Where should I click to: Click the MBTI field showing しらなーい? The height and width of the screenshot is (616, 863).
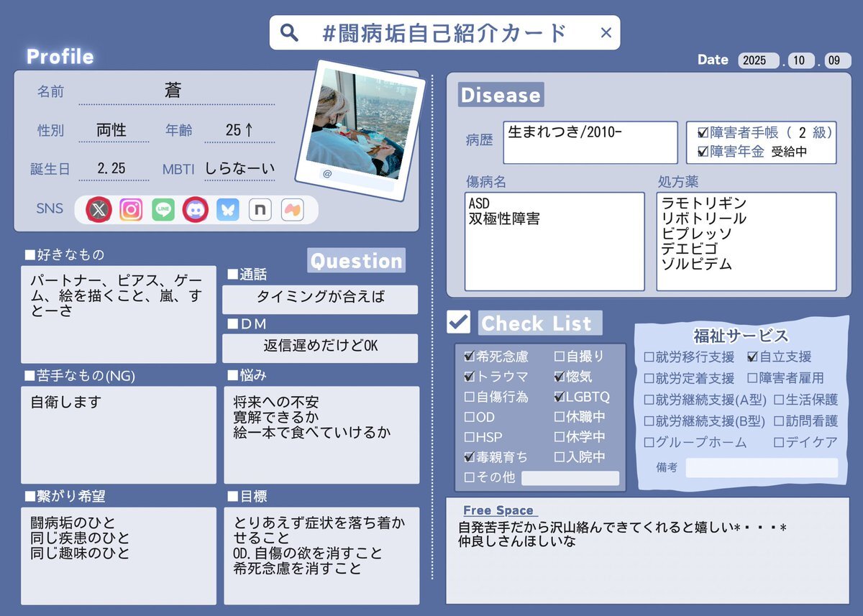239,169
